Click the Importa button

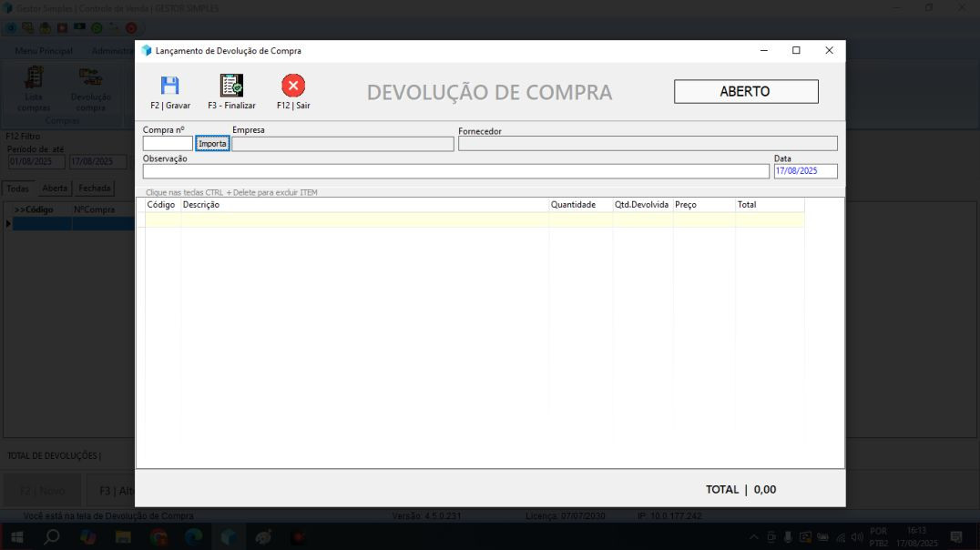coord(212,143)
